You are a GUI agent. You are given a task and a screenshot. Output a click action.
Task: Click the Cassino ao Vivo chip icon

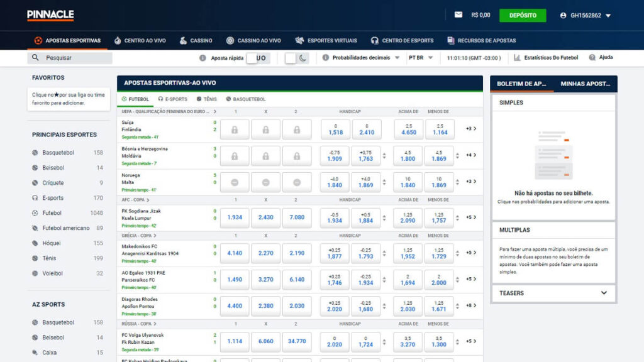[x=230, y=41]
